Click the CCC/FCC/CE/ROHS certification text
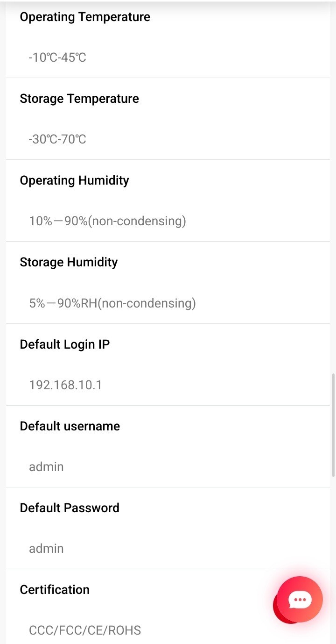Screen dimensions: 336x644 85,630
